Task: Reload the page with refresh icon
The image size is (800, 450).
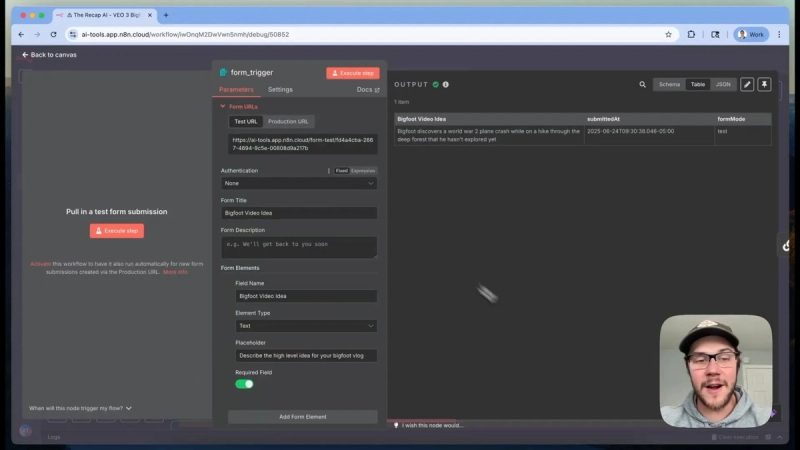Action: (x=54, y=35)
